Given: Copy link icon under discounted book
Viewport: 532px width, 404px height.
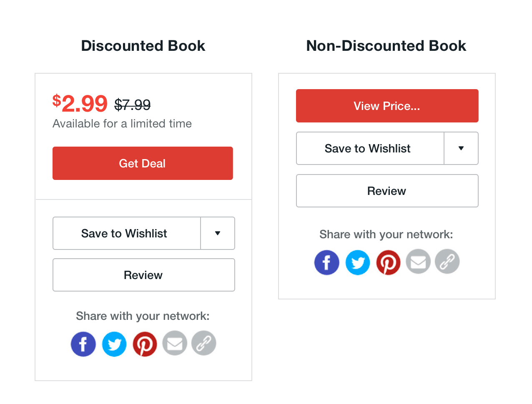Looking at the screenshot, I should (x=204, y=343).
